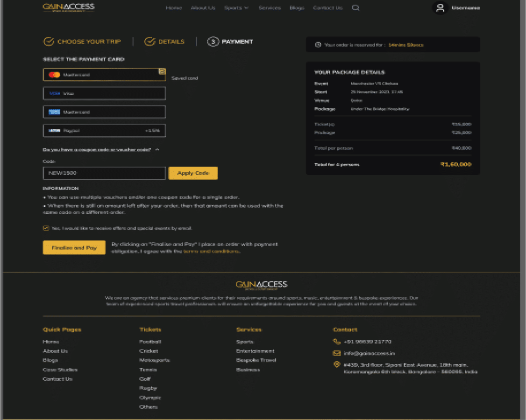Viewport: 526px width, 420px height.
Task: Click the envelope icon next to info@gainaccess.in
Action: (x=337, y=353)
